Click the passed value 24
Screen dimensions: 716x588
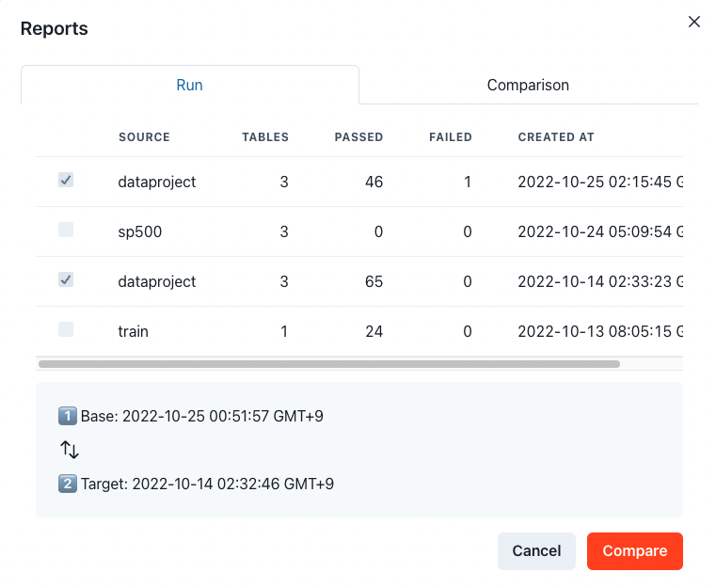click(374, 331)
